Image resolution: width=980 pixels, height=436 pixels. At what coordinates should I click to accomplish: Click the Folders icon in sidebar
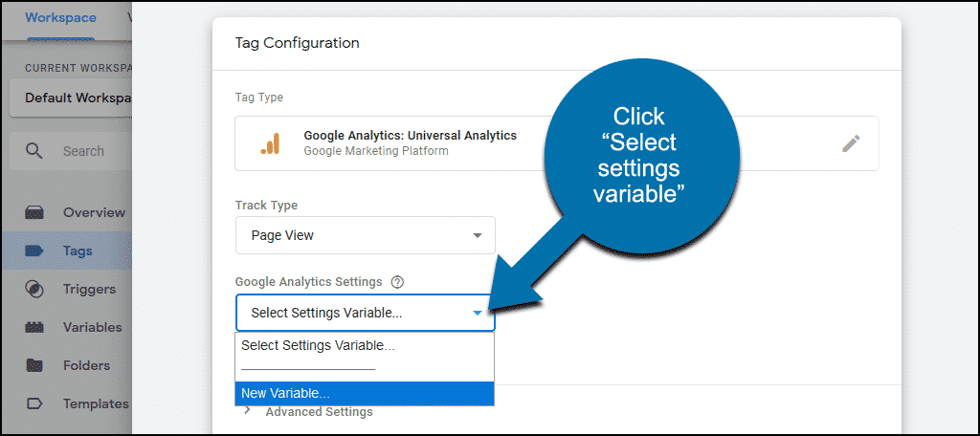33,365
